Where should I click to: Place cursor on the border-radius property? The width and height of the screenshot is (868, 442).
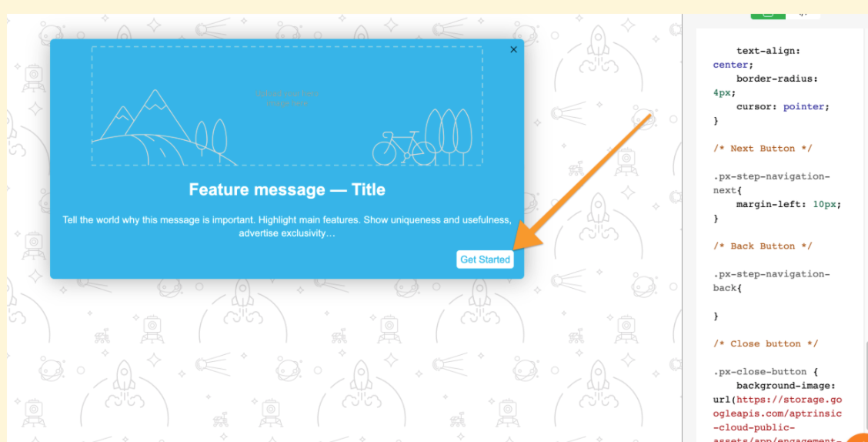(x=776, y=79)
